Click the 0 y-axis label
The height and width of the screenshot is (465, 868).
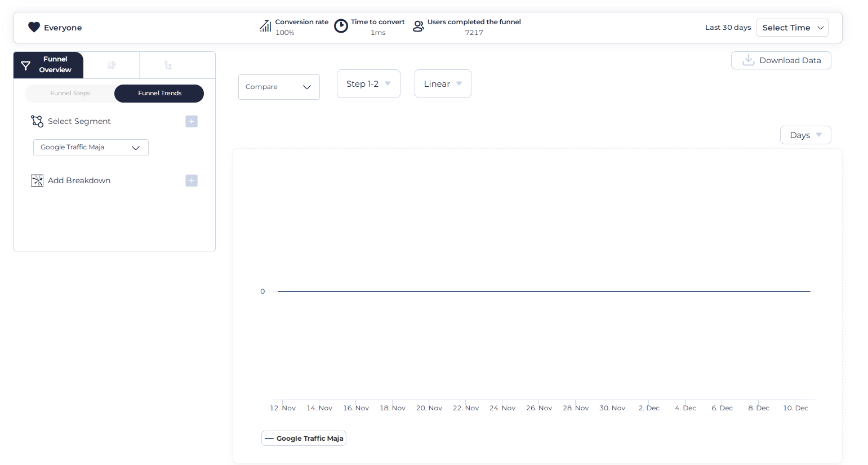tap(262, 291)
